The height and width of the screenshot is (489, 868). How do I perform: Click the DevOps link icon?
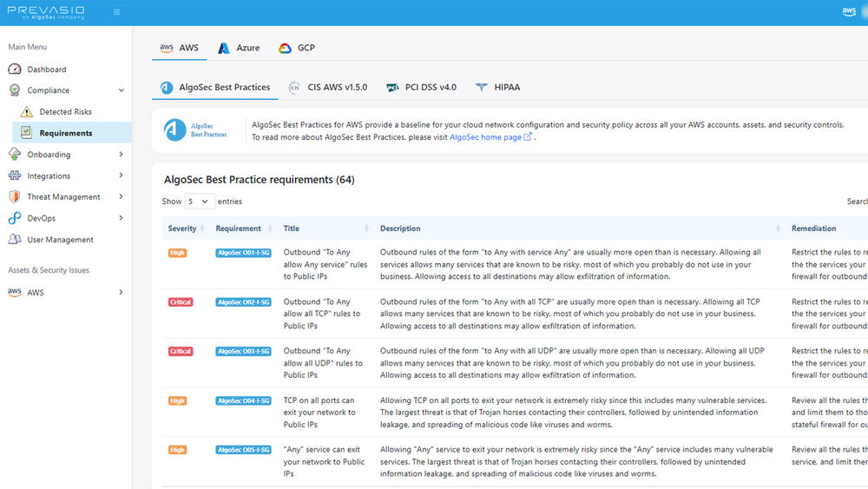point(15,218)
